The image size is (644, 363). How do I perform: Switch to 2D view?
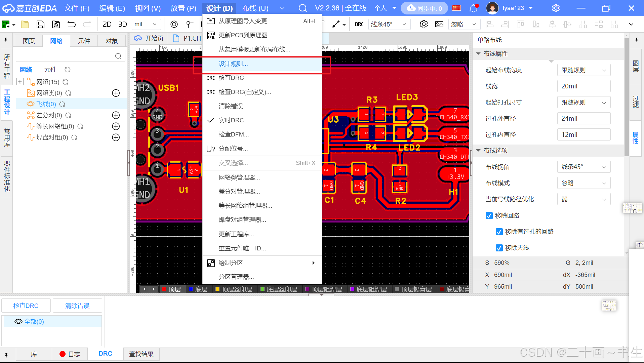107,25
